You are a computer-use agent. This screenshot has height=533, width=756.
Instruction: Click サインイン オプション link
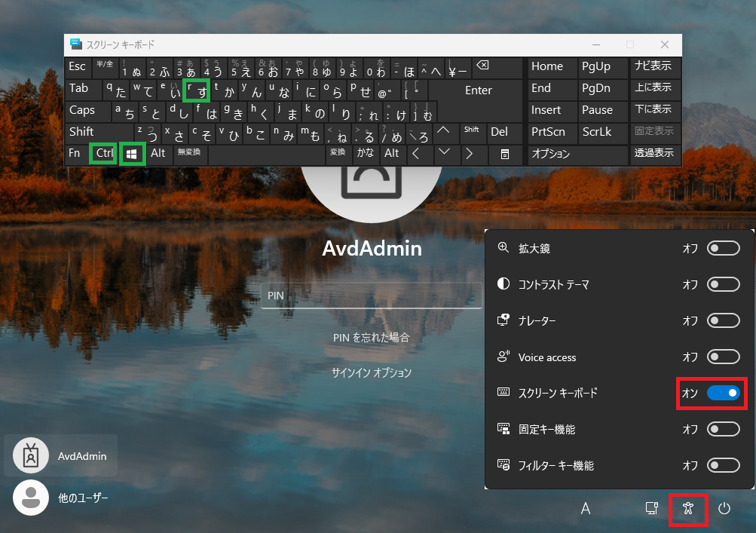[372, 372]
